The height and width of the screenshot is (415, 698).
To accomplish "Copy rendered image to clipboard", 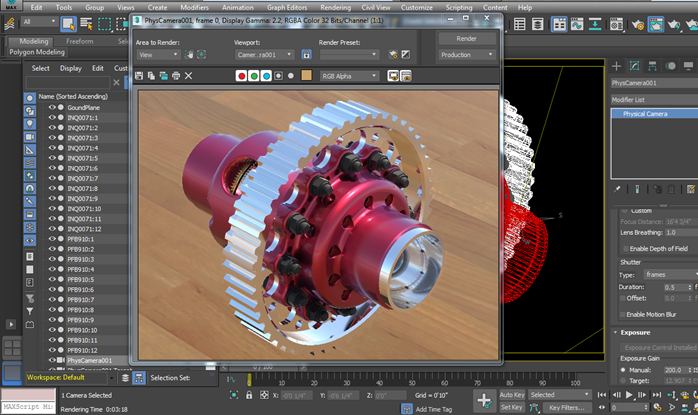I will [151, 76].
